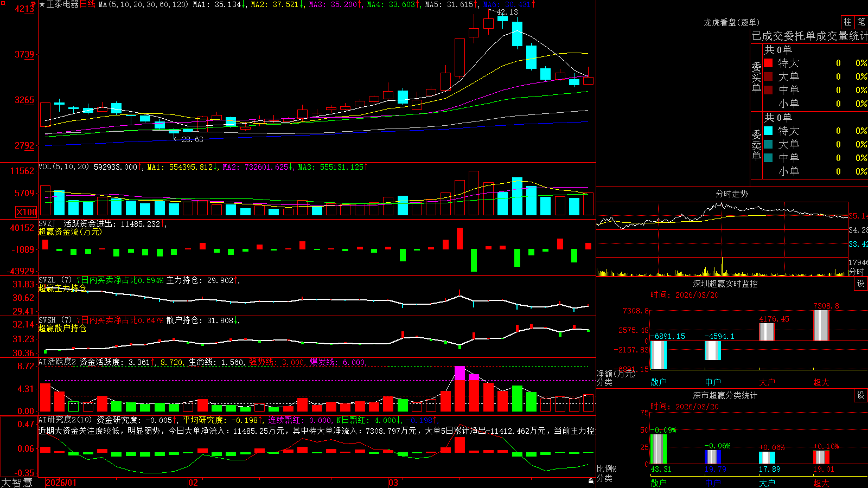Switch to 柱 (bar) display mode
The width and height of the screenshot is (868, 488).
click(x=847, y=22)
